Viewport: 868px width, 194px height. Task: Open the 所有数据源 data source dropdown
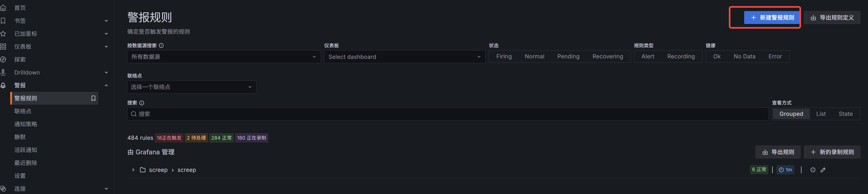tap(224, 57)
